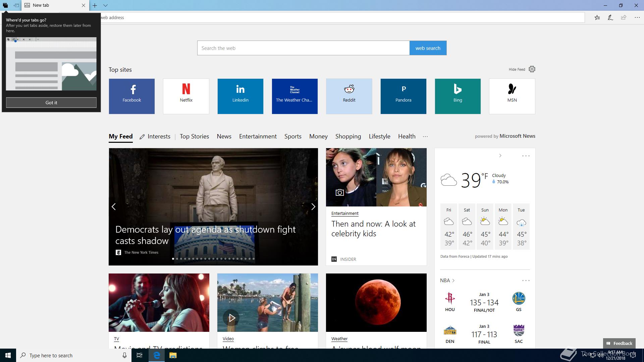This screenshot has height=362, width=644.
Task: Open NBA card options ellipsis
Action: pos(526,281)
